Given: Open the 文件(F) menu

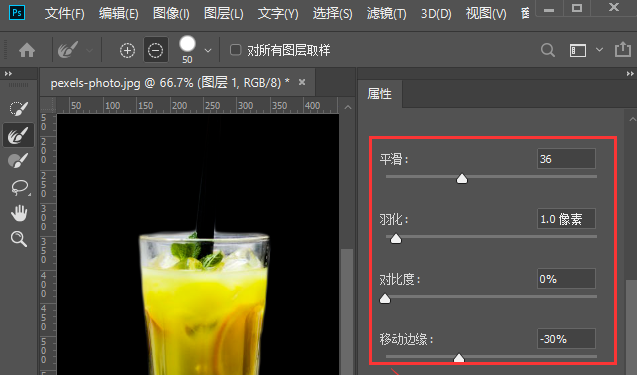Looking at the screenshot, I should tap(65, 14).
